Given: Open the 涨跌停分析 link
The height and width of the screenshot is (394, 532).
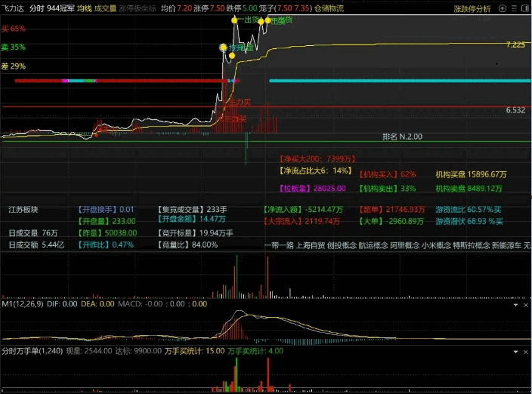Looking at the screenshot, I should [472, 9].
